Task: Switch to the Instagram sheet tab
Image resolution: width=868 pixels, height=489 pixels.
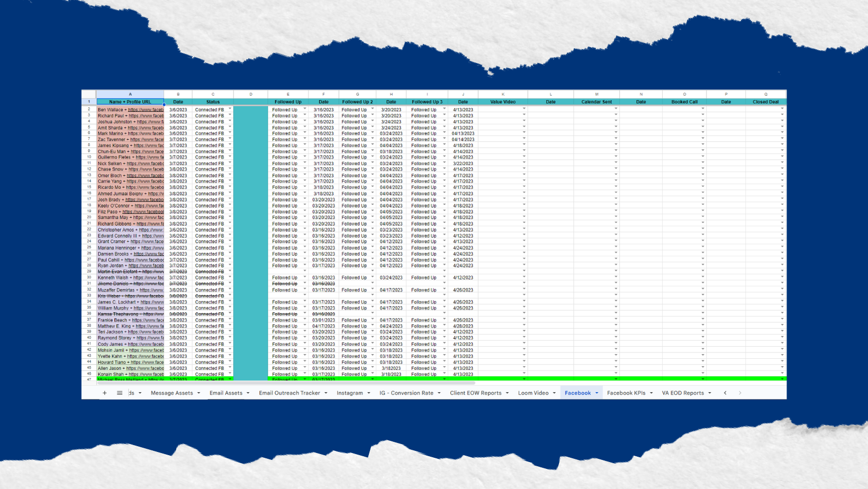Action: [350, 393]
